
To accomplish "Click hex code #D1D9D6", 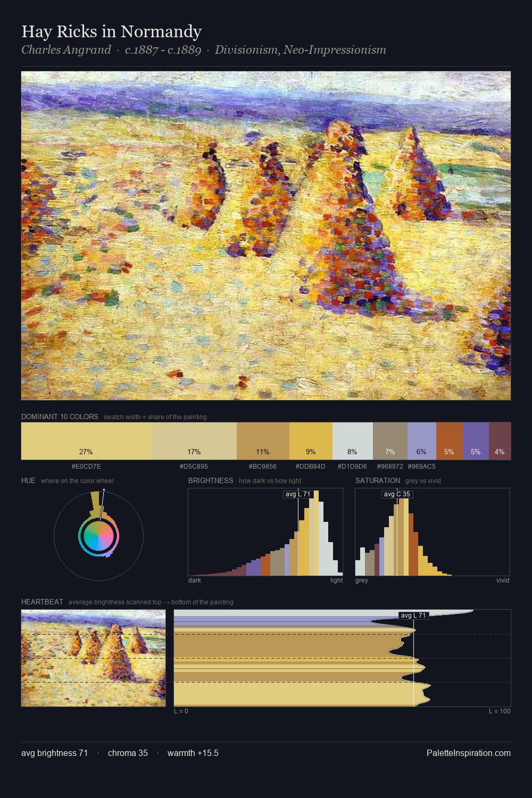I will [x=352, y=467].
